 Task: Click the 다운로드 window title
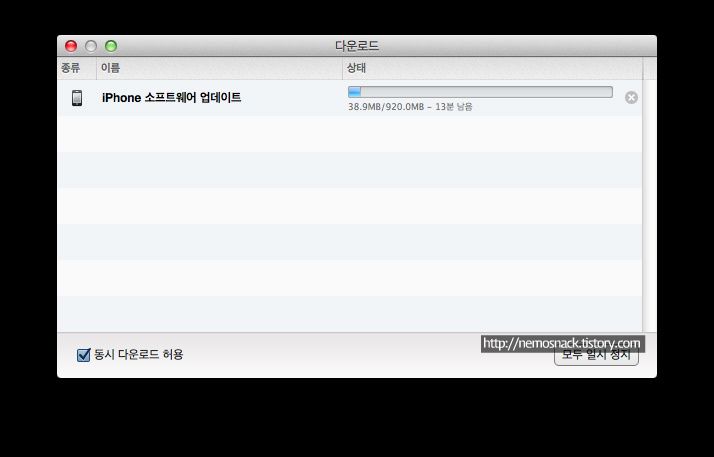tap(357, 46)
